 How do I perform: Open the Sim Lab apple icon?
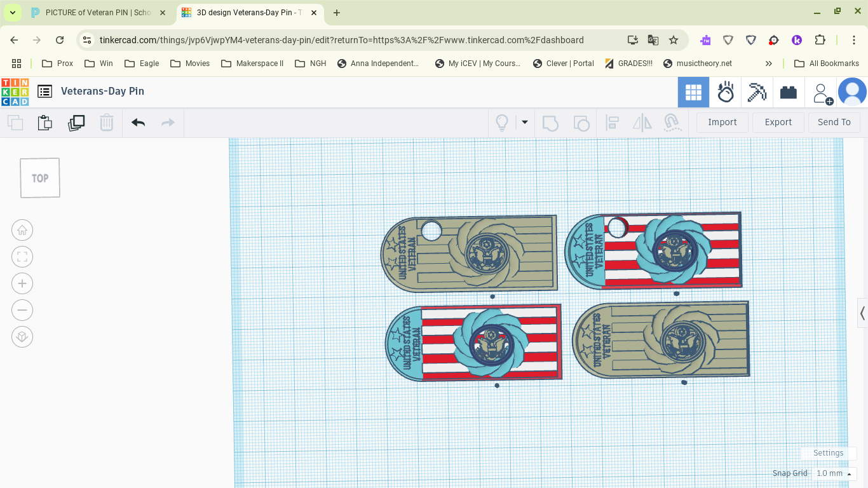[x=726, y=93]
